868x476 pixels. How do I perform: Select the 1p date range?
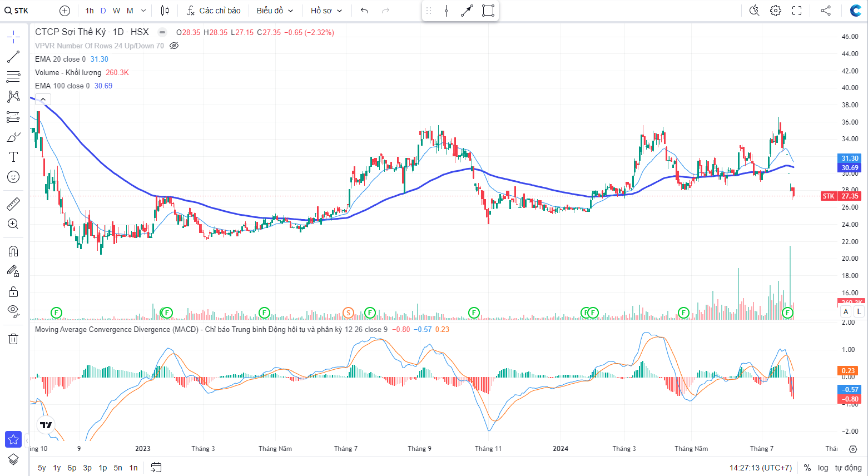tap(103, 468)
